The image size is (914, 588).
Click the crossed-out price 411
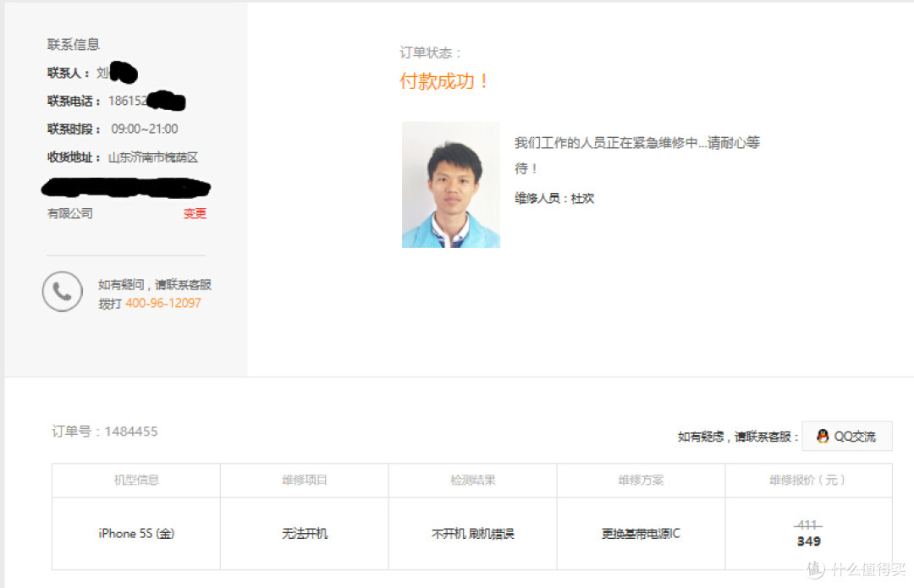coord(808,525)
